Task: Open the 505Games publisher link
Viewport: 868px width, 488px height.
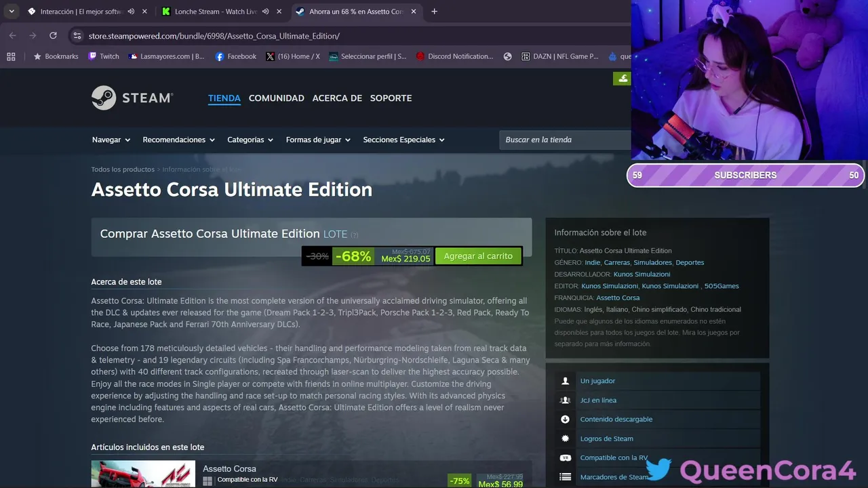Action: coord(722,286)
